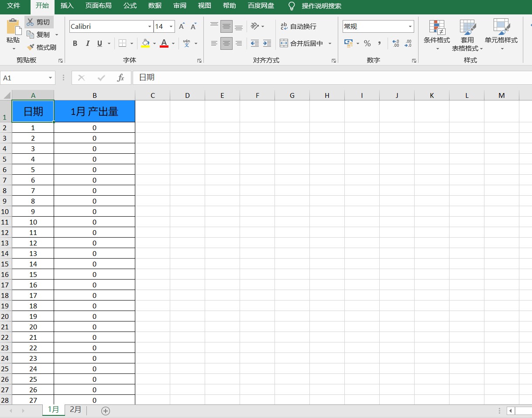Image resolution: width=532 pixels, height=418 pixels.
Task: Toggle Bold formatting
Action: pyautogui.click(x=75, y=43)
